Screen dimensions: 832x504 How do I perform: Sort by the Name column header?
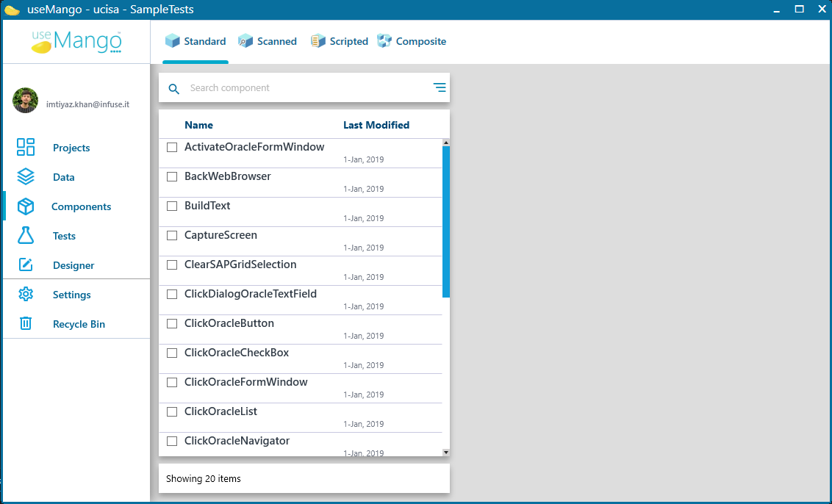[198, 125]
